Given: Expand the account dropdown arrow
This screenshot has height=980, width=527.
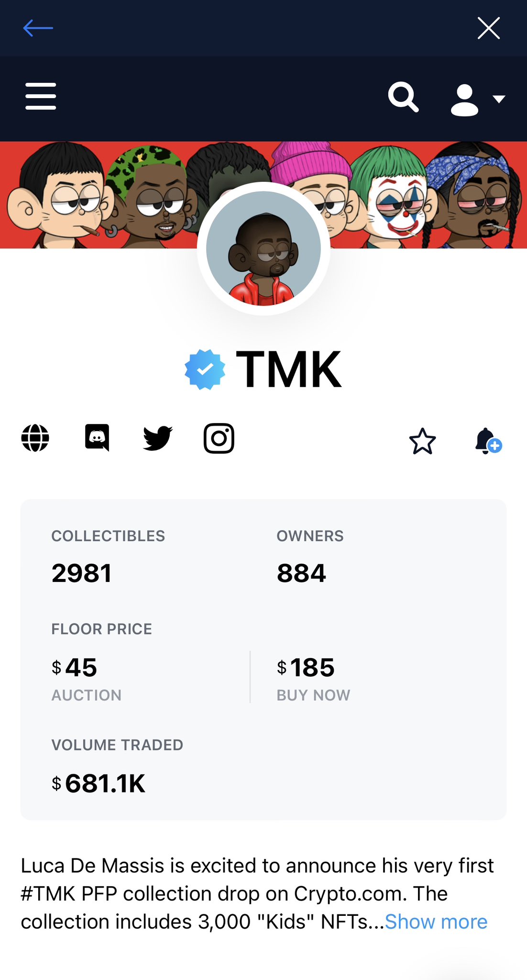Looking at the screenshot, I should pos(499,99).
